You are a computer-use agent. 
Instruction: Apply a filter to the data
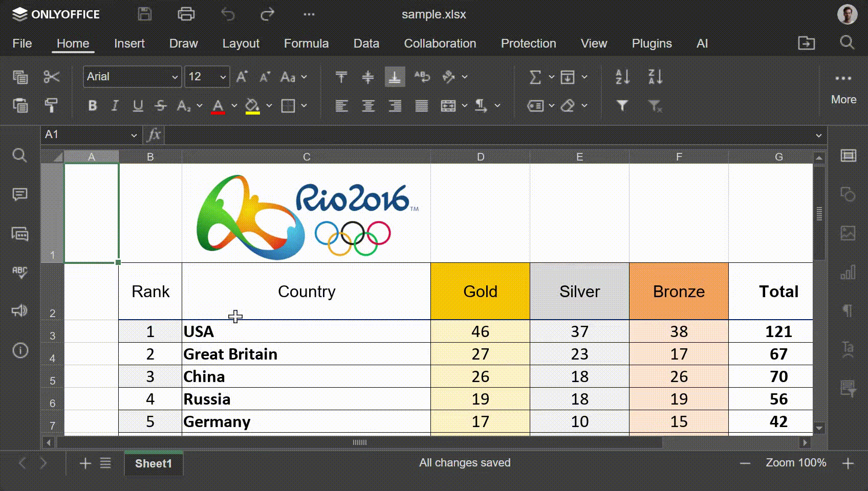click(x=622, y=105)
